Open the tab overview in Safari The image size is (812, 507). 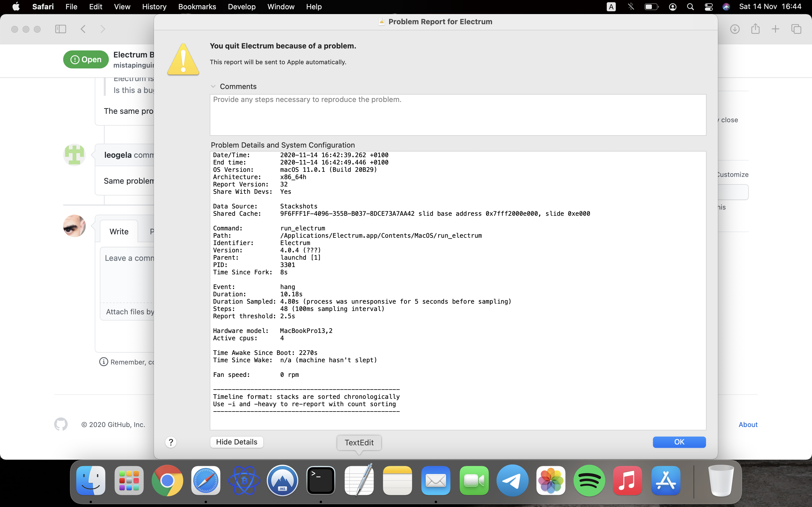coord(796,29)
